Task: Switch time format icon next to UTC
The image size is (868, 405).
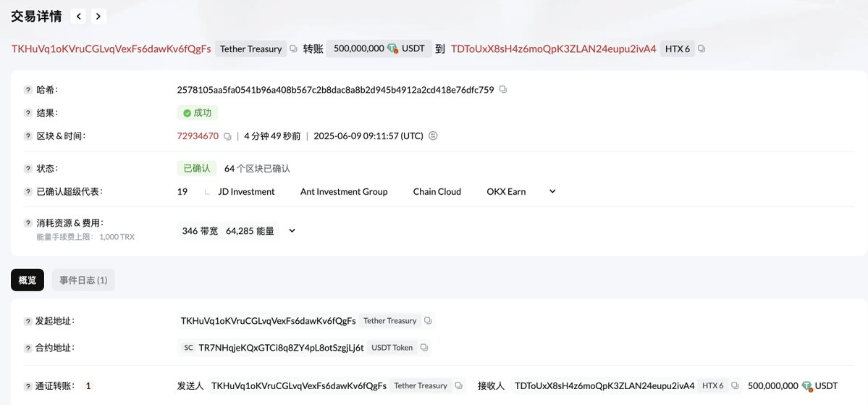Action: pyautogui.click(x=434, y=135)
